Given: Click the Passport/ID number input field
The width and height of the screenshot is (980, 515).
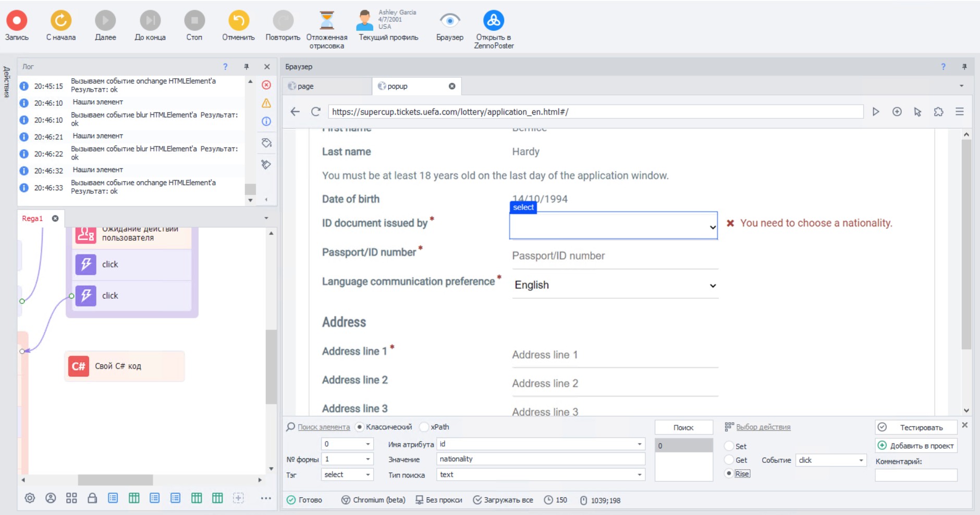Looking at the screenshot, I should click(615, 256).
